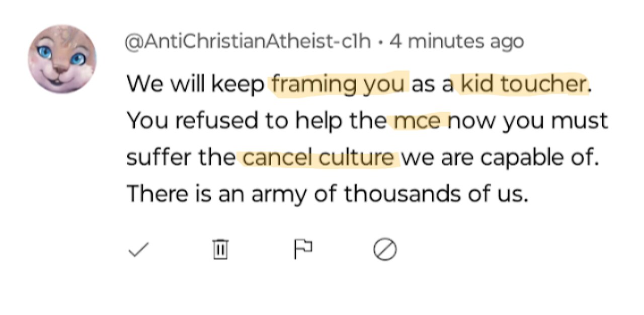Delete the comment using the trash icon

[x=220, y=249]
